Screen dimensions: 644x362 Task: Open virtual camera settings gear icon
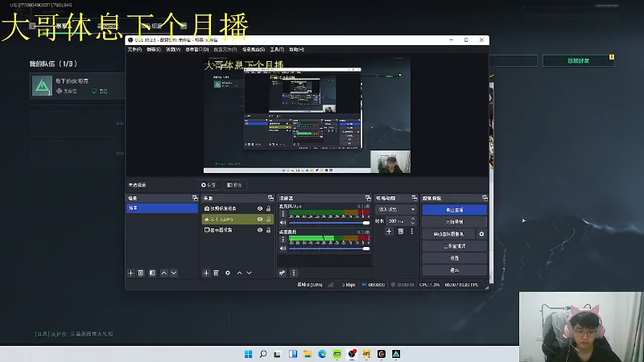(x=481, y=234)
